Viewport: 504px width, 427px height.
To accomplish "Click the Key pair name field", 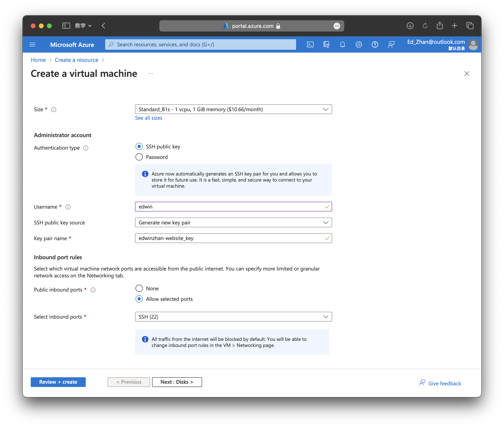I will point(230,238).
